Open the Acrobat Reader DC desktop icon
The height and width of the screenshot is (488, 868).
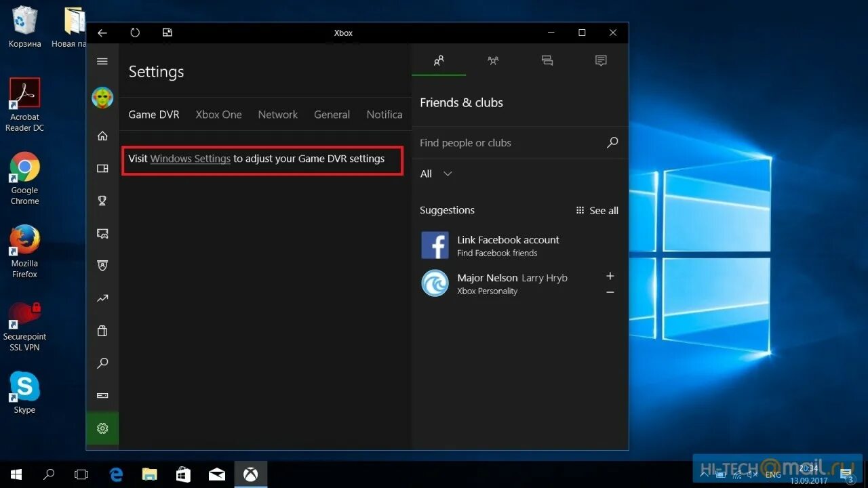(x=24, y=105)
